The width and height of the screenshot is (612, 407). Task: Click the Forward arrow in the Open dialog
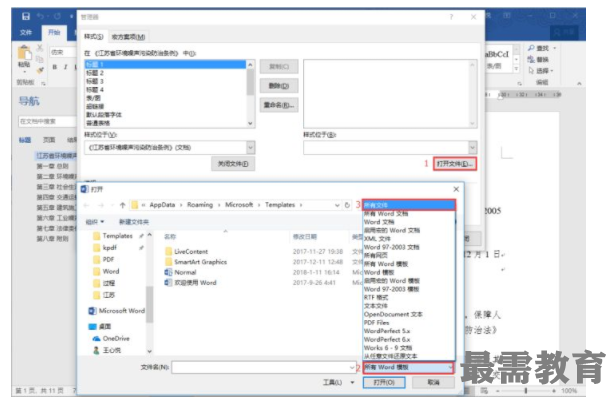tap(101, 205)
